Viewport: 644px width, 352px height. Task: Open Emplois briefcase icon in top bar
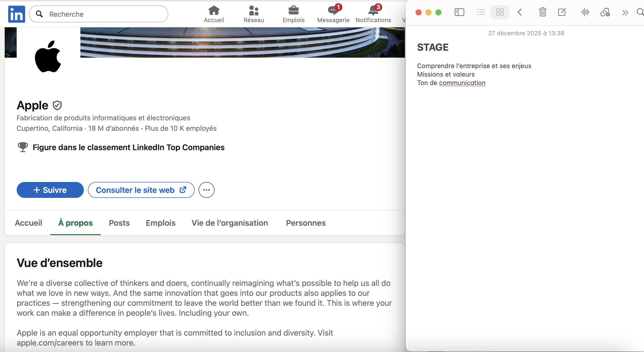click(x=293, y=14)
